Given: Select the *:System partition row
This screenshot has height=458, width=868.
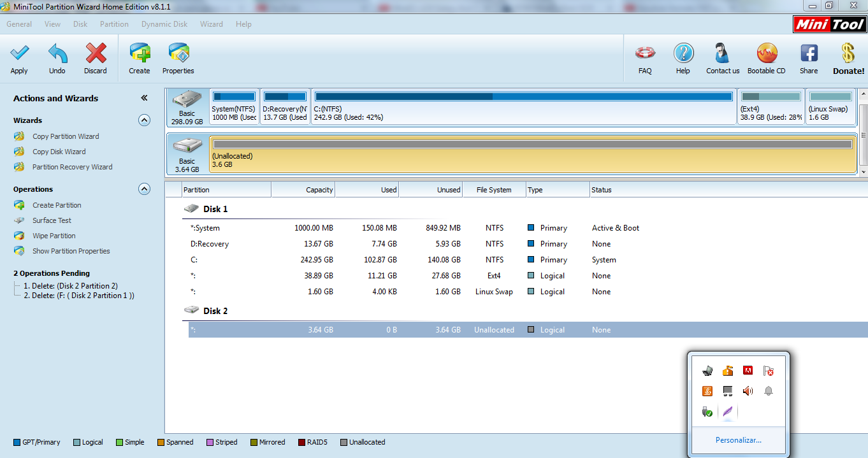Looking at the screenshot, I should coord(528,228).
